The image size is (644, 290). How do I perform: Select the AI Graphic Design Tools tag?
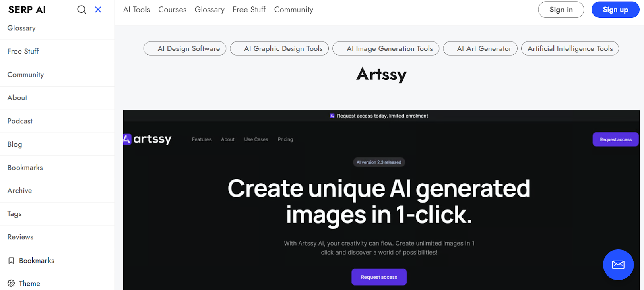coord(279,48)
